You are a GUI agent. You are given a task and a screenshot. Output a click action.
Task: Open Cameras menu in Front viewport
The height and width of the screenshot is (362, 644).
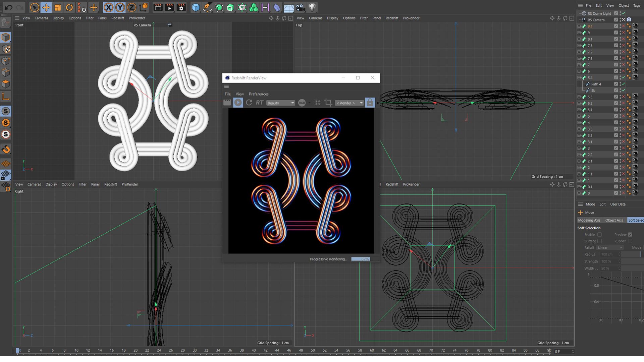41,18
